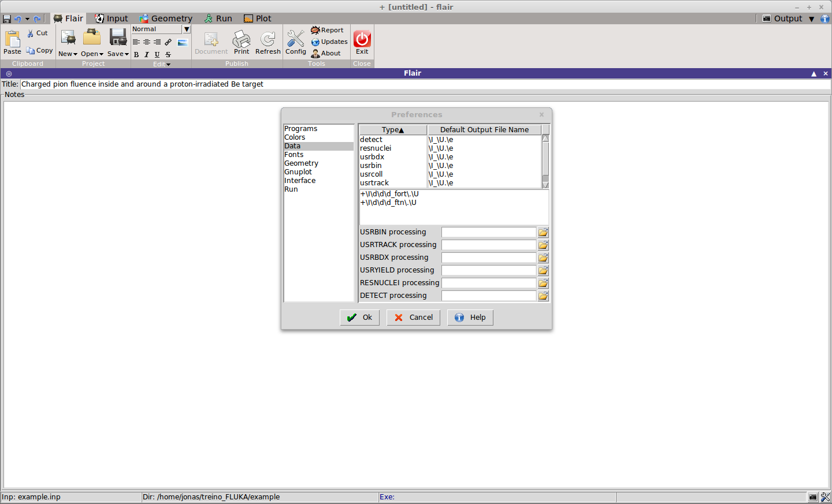The height and width of the screenshot is (504, 832).
Task: Toggle bold formatting
Action: [136, 55]
